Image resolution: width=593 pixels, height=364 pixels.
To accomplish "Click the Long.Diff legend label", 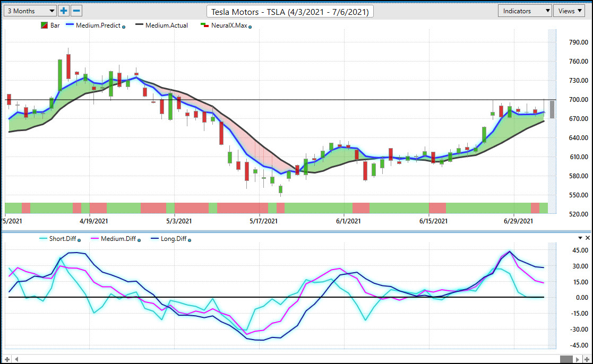I will [x=174, y=238].
